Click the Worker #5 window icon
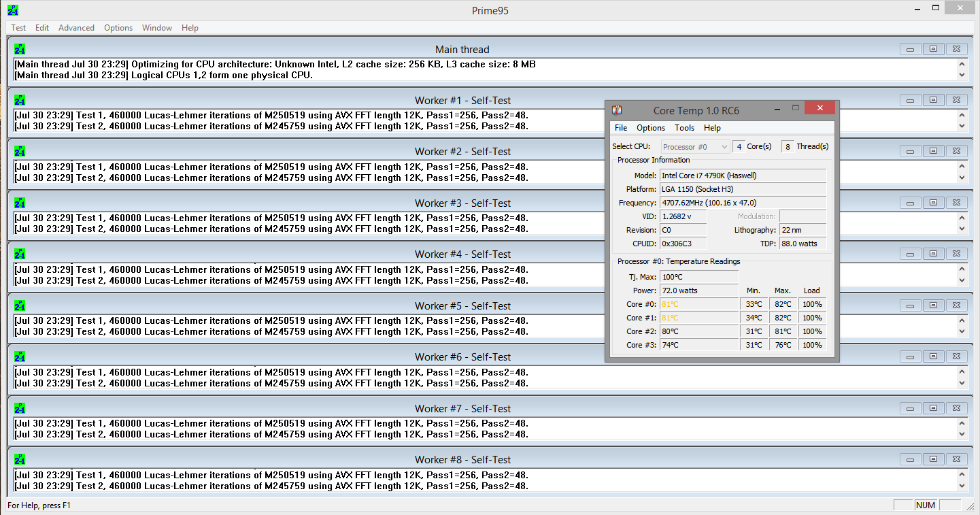 pyautogui.click(x=20, y=305)
